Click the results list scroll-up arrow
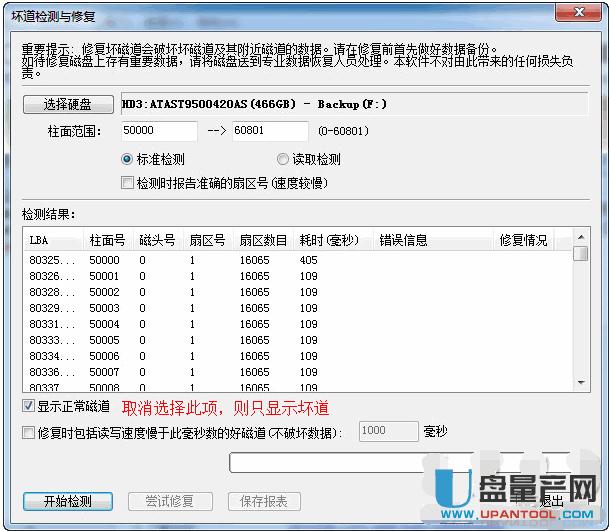Viewport: 609px width, 531px height. click(x=580, y=237)
